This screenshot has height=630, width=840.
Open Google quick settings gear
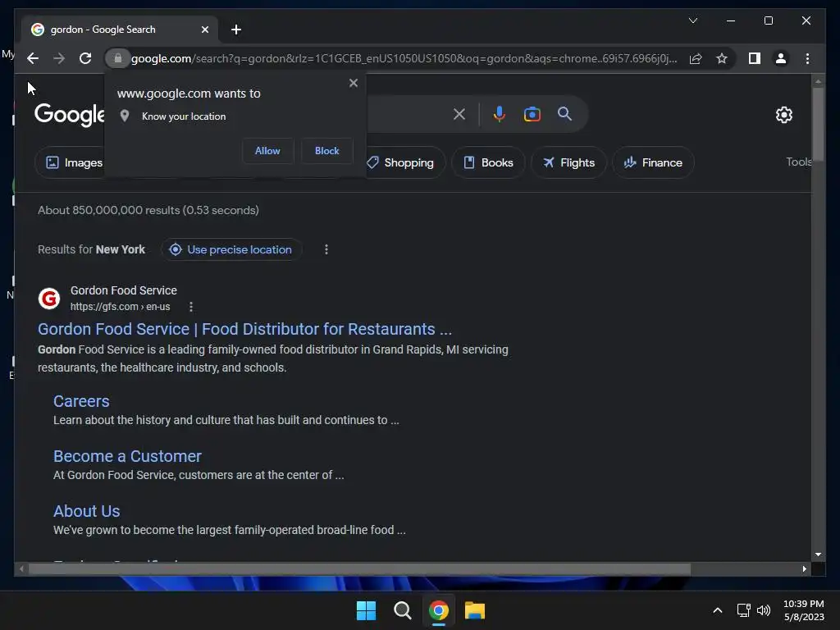click(x=783, y=115)
